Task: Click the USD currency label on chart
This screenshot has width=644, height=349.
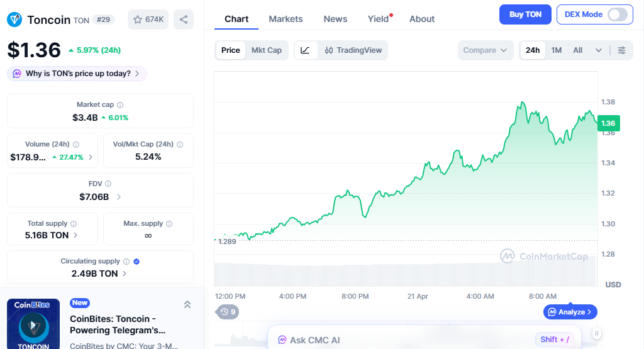Action: 613,284
